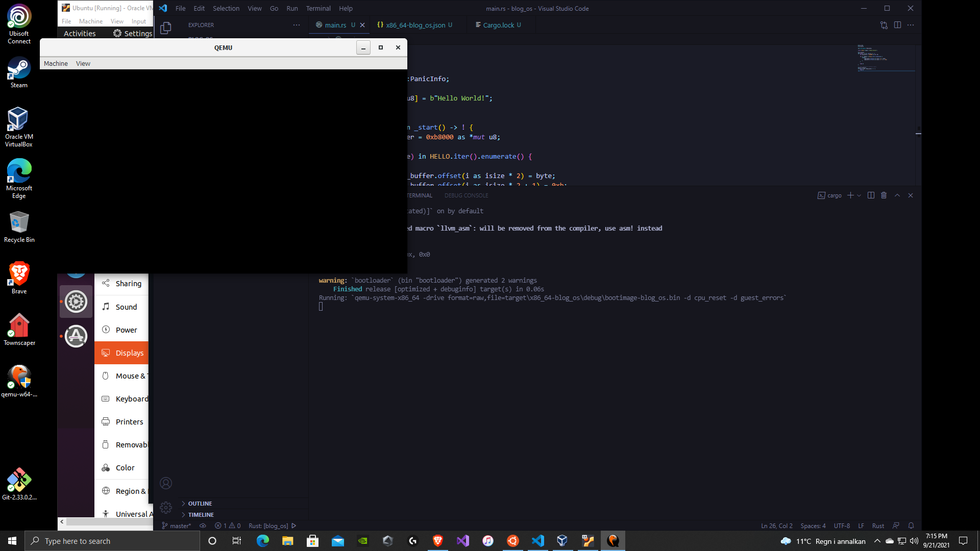Open the Selection menu in VS Code
Viewport: 980px width, 551px height.
tap(226, 9)
